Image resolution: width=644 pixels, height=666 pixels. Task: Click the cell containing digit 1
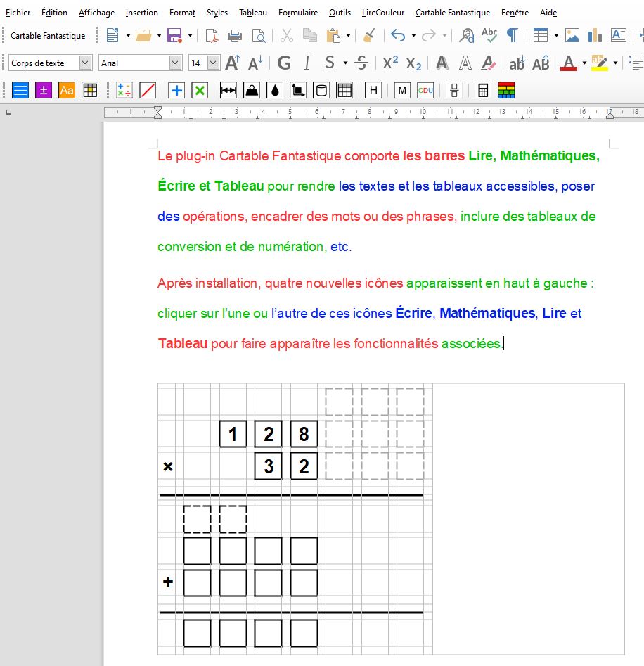tap(233, 434)
